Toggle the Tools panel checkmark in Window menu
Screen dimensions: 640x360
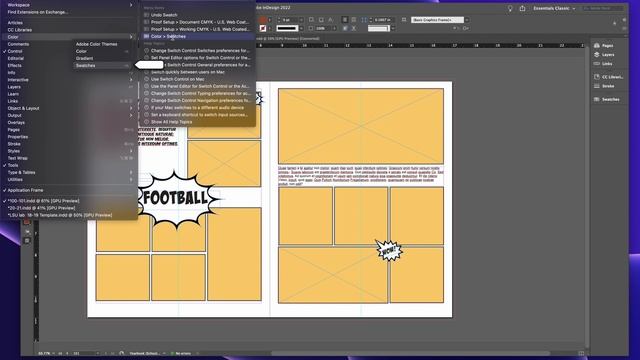(4, 165)
